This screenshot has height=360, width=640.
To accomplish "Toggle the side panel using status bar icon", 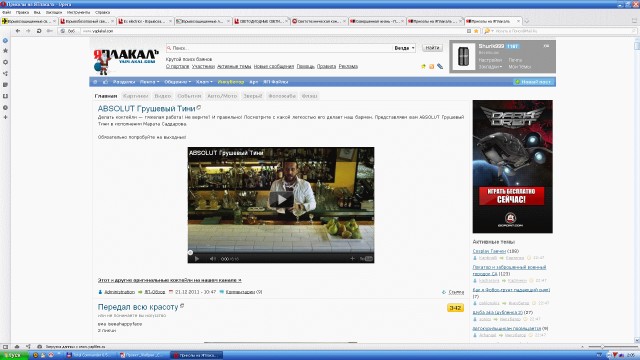I will click(x=5, y=347).
